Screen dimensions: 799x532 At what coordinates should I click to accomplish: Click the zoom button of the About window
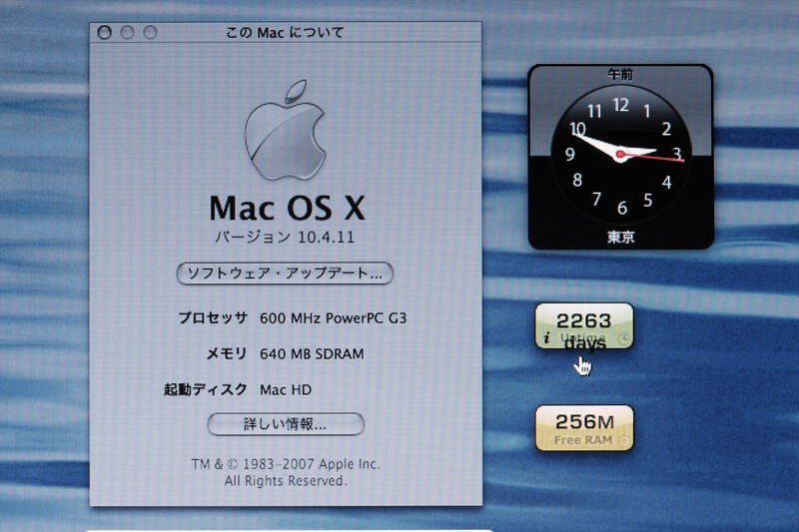click(x=150, y=33)
